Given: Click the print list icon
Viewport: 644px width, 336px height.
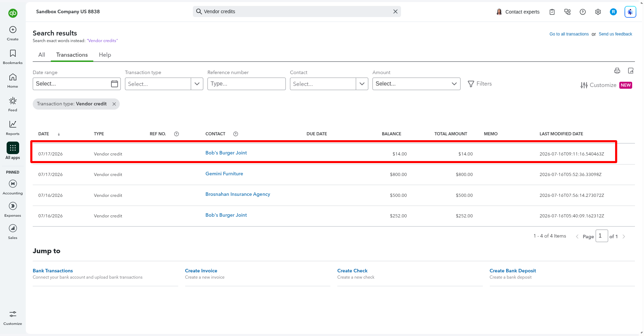Looking at the screenshot, I should click(617, 71).
